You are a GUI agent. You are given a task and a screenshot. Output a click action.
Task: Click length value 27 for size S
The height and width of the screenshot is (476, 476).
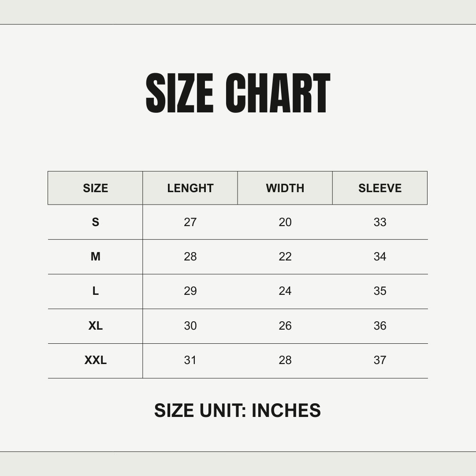click(x=190, y=222)
